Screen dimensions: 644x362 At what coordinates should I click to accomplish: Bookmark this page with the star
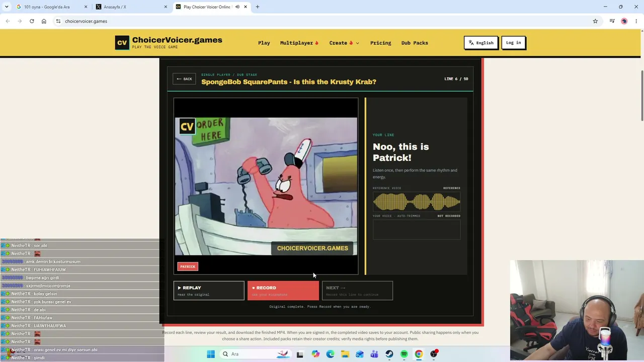click(x=595, y=21)
